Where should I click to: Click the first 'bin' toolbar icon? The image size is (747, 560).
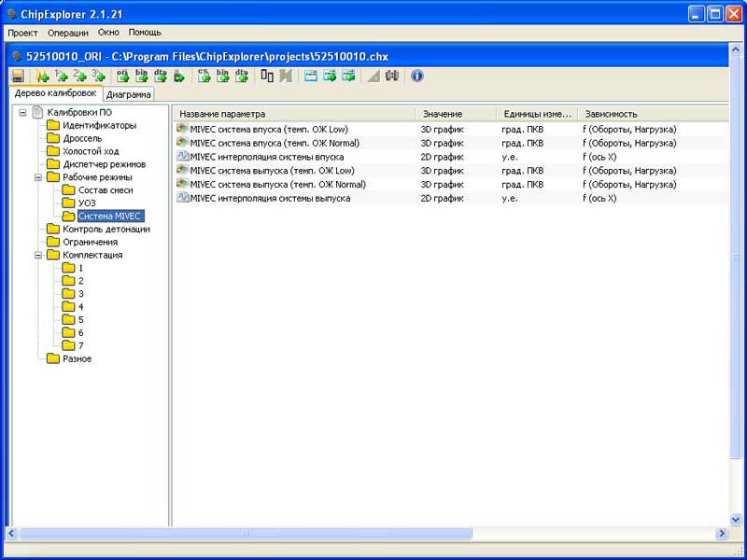(x=141, y=76)
